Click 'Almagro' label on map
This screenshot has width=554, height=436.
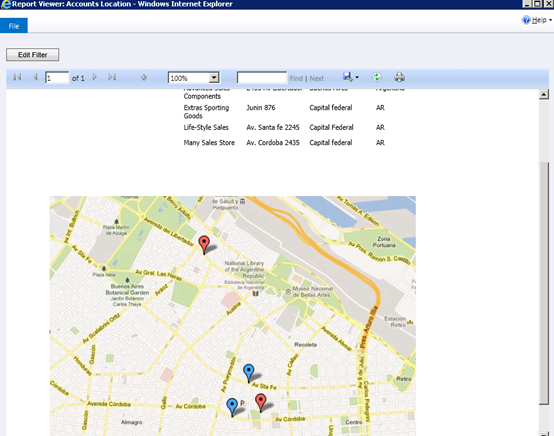(131, 422)
